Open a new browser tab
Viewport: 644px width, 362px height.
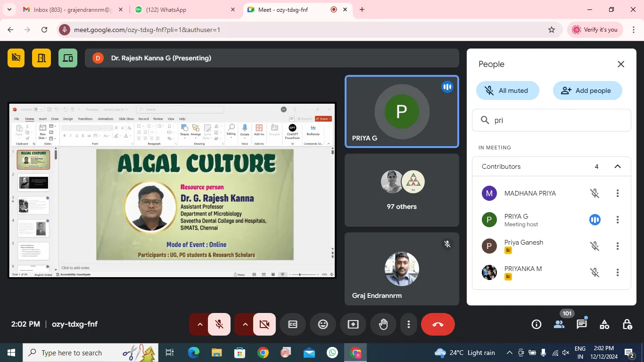pos(362,9)
